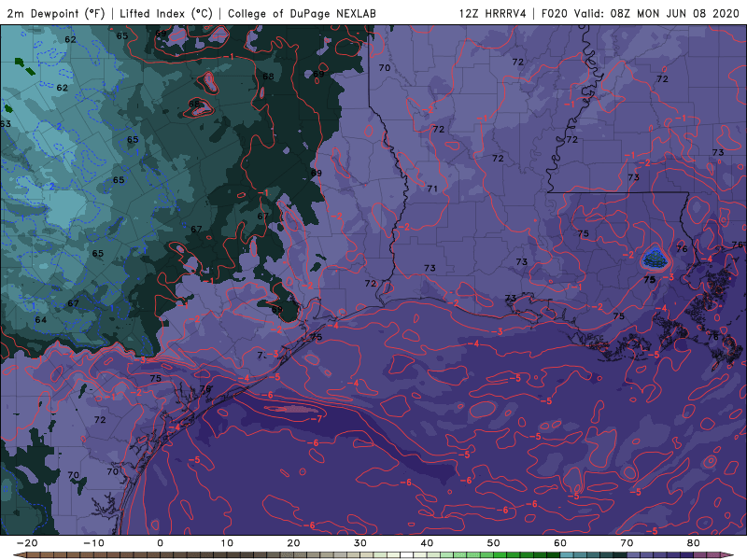Click the '10' colorbar scale label
Viewport: 747px width, 560px height.
pyautogui.click(x=227, y=543)
